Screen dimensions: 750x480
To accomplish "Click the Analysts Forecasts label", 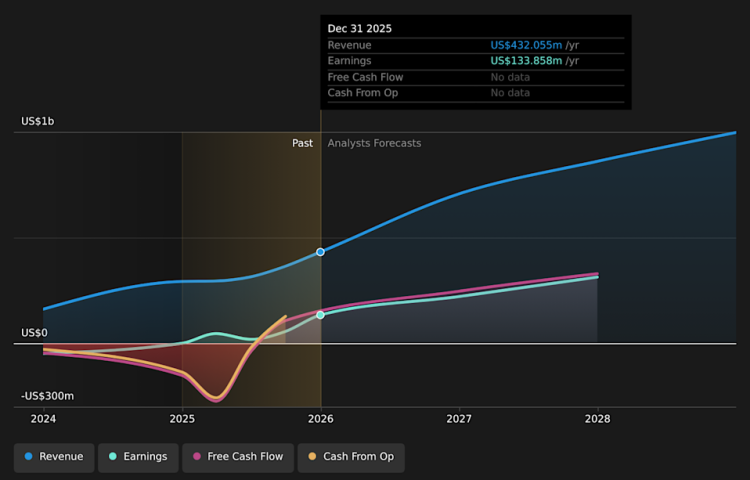I will [374, 143].
